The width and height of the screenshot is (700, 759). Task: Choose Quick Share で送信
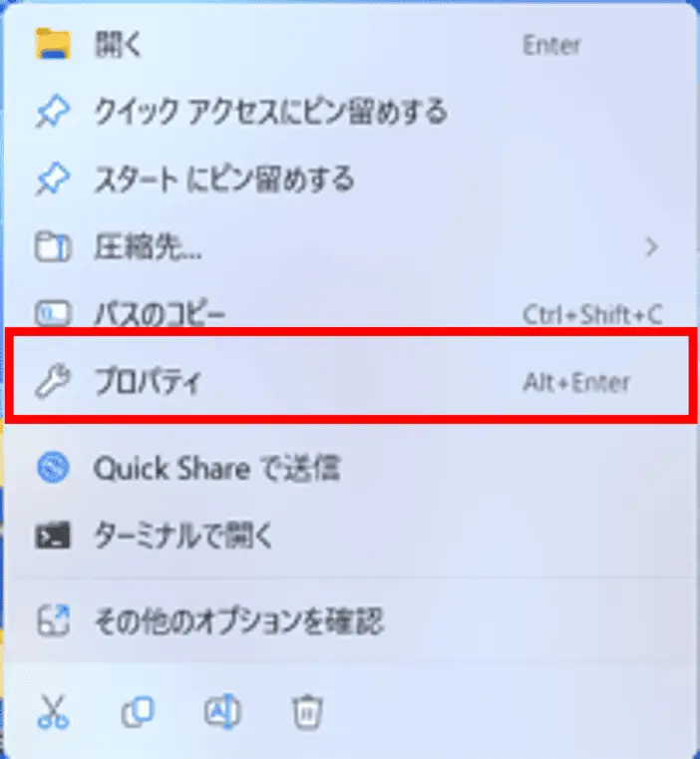pyautogui.click(x=350, y=468)
